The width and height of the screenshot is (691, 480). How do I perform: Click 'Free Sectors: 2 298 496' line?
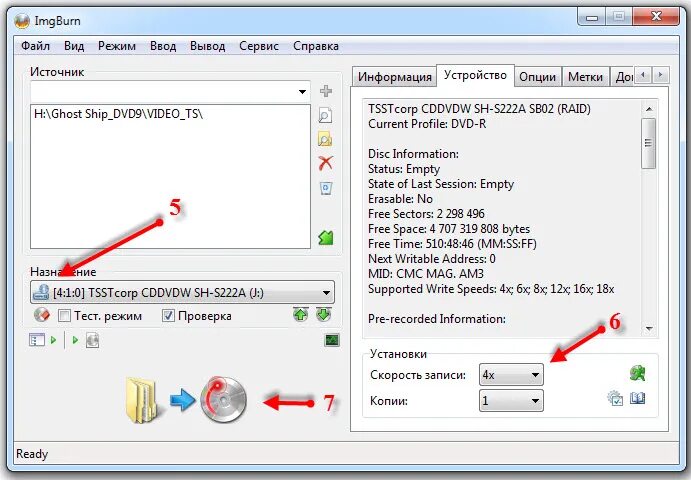(426, 214)
